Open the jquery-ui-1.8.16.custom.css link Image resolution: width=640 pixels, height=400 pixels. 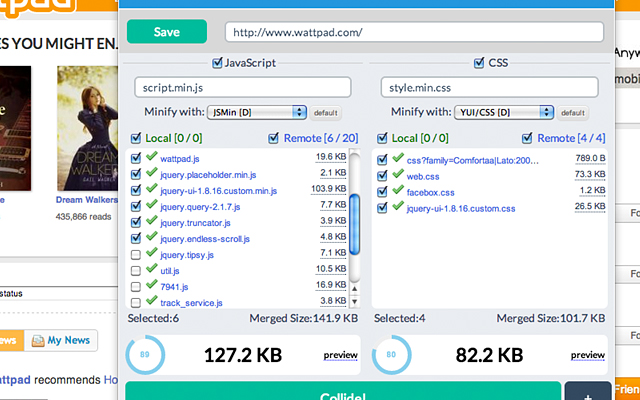pyautogui.click(x=461, y=209)
